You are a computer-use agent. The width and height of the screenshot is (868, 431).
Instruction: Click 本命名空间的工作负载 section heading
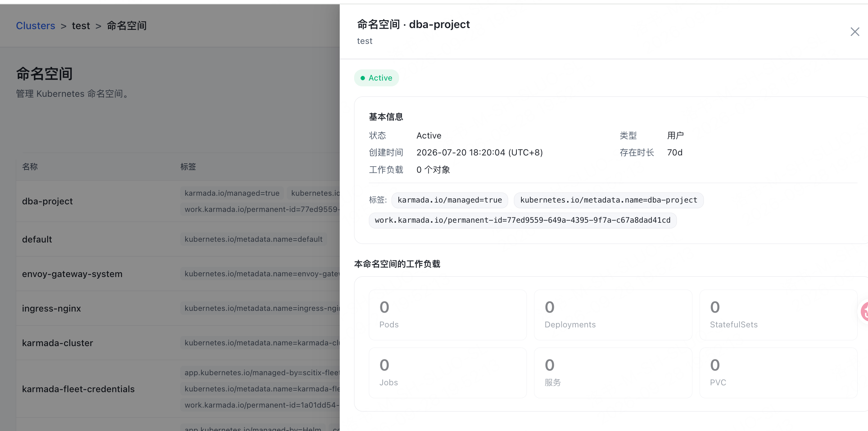click(397, 264)
